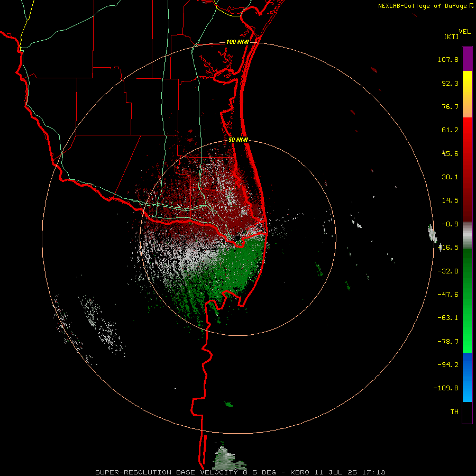The height and width of the screenshot is (476, 476).
Task: Click the 50 NMI range ring label
Action: 239,140
